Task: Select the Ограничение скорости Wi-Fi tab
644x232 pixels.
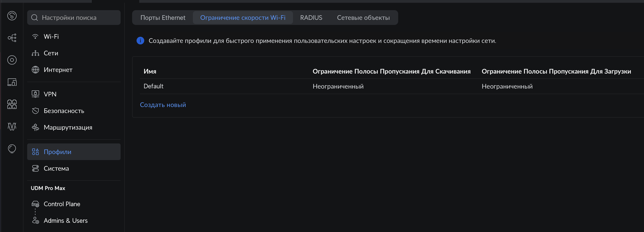Action: tap(243, 18)
